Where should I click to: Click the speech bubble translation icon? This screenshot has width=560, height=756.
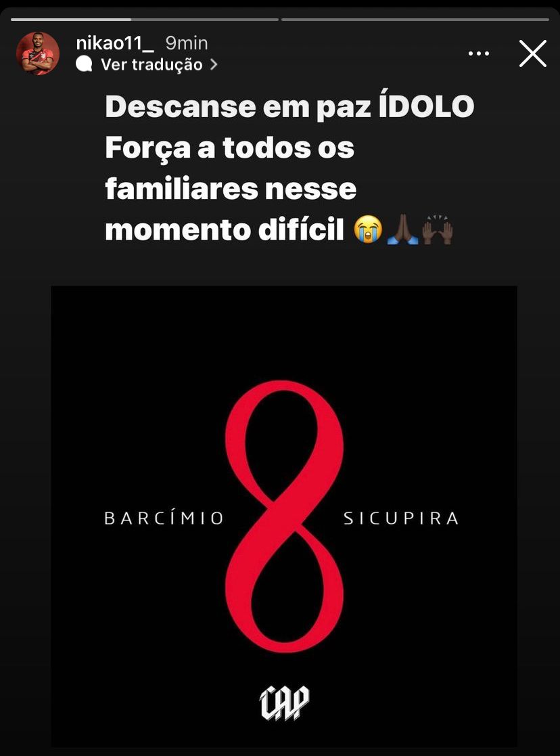click(x=84, y=64)
